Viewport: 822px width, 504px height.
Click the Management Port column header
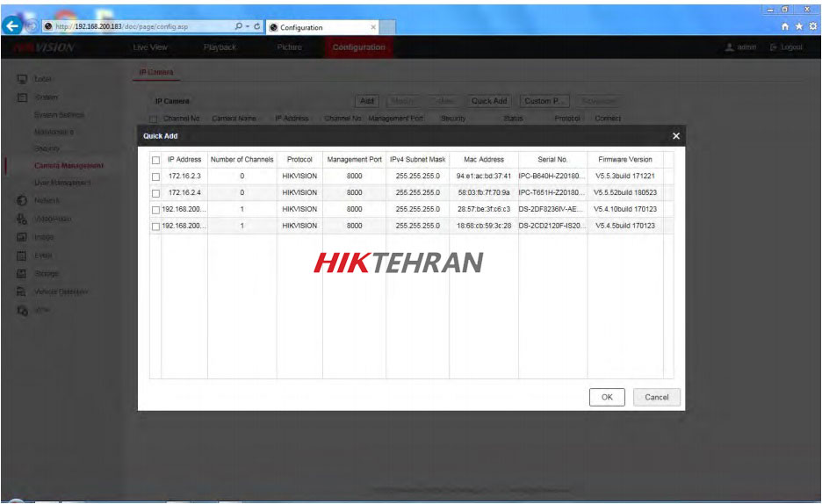point(354,159)
